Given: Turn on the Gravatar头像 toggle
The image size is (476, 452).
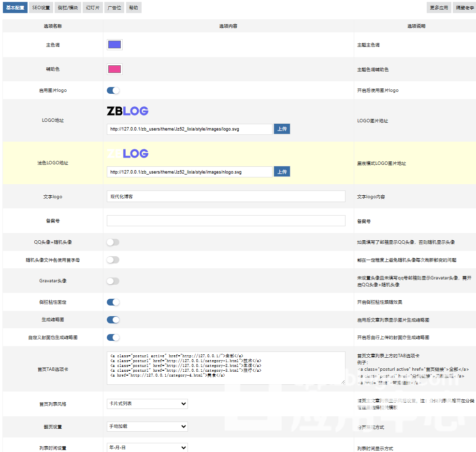Looking at the screenshot, I should (x=113, y=281).
